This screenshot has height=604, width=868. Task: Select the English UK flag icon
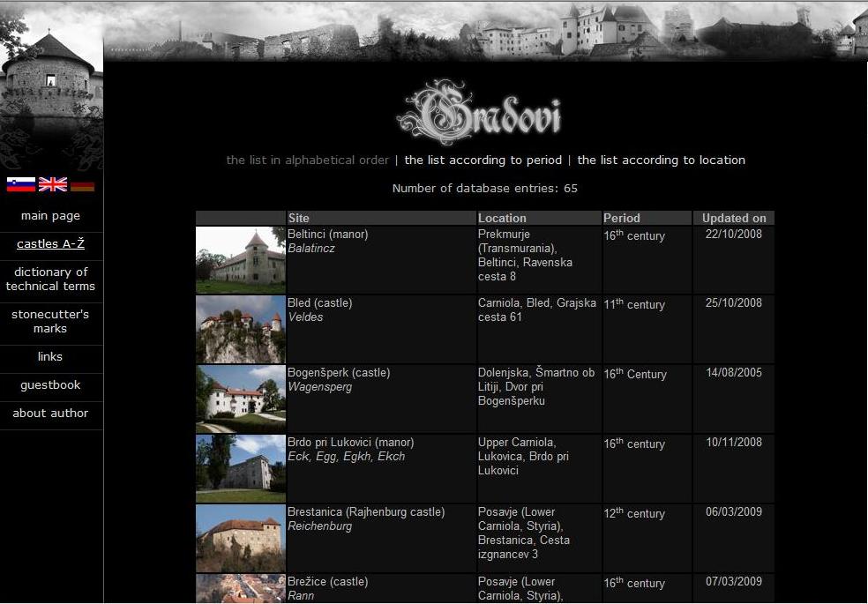click(53, 184)
